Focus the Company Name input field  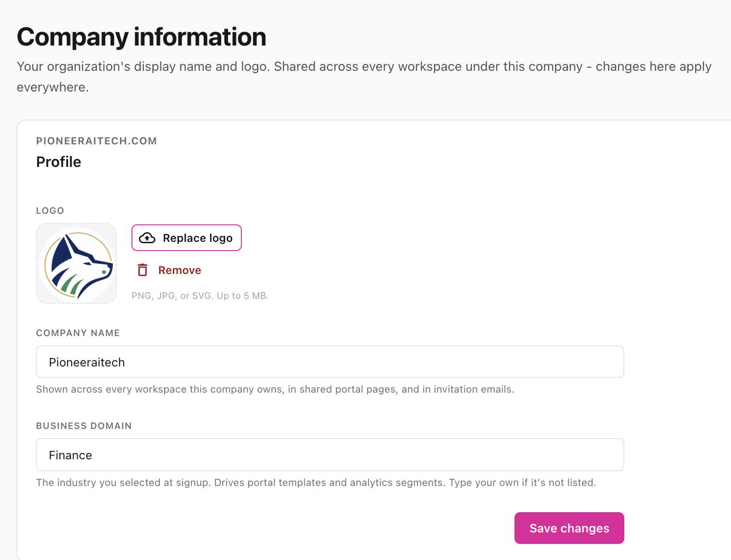pos(330,362)
